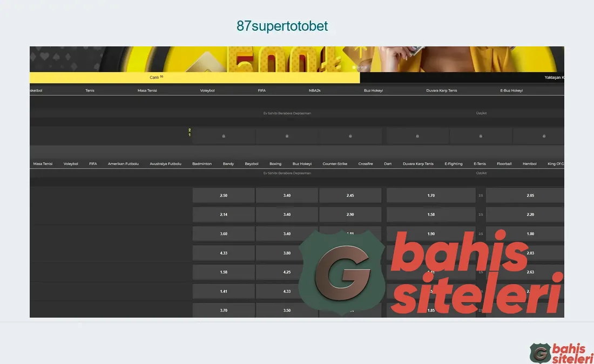Viewport: 594px width, 364px height.
Task: Select the Tenis sport tab
Action: click(90, 90)
